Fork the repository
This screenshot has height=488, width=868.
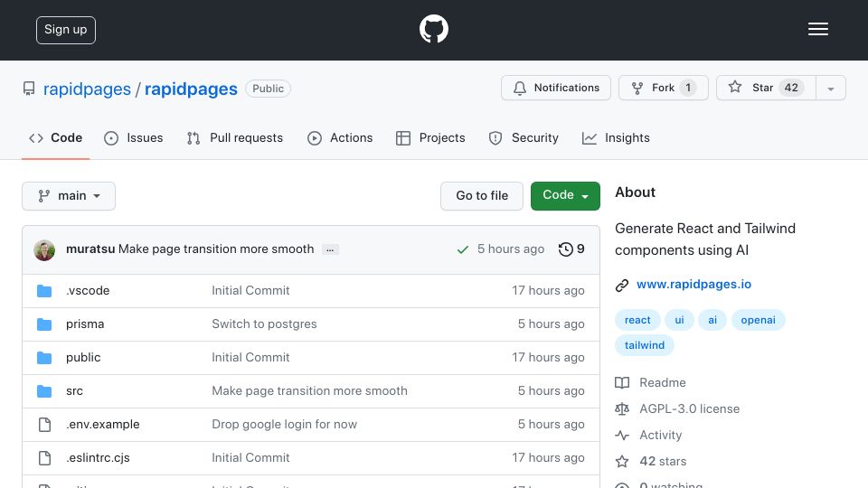pyautogui.click(x=663, y=88)
